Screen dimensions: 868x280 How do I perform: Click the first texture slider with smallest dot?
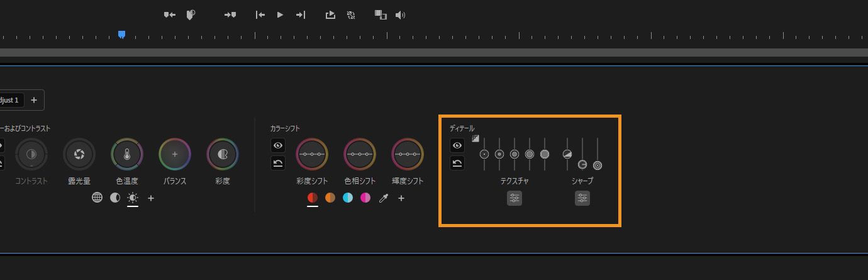tap(484, 154)
